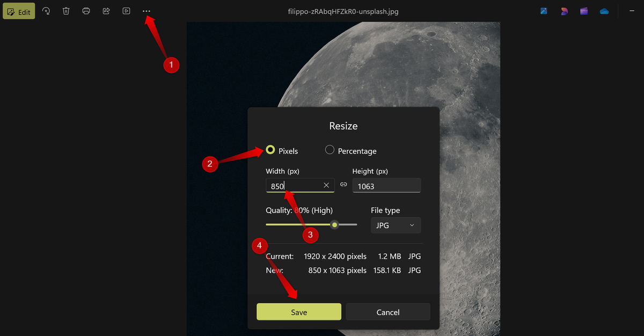Cancel the Resize dialog
This screenshot has height=336, width=644.
(x=388, y=312)
